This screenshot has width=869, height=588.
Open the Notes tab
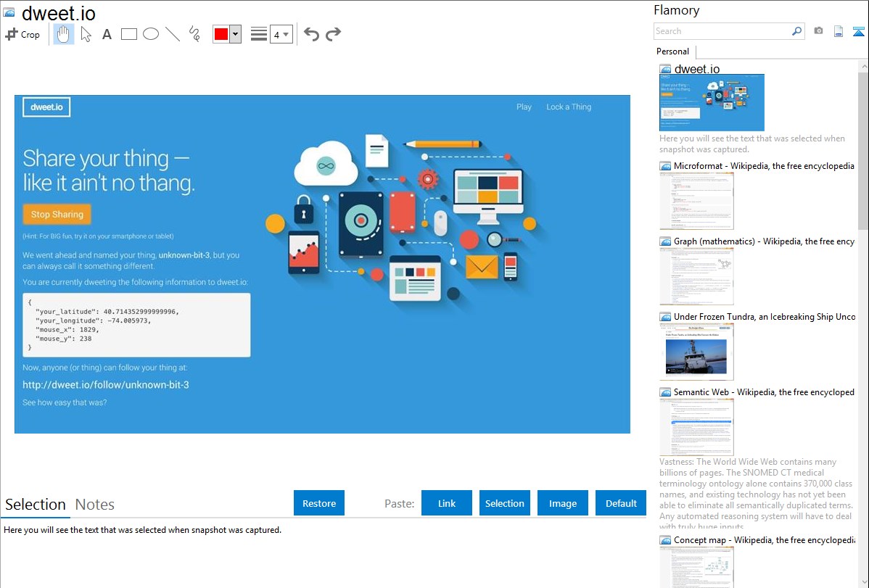click(x=95, y=505)
